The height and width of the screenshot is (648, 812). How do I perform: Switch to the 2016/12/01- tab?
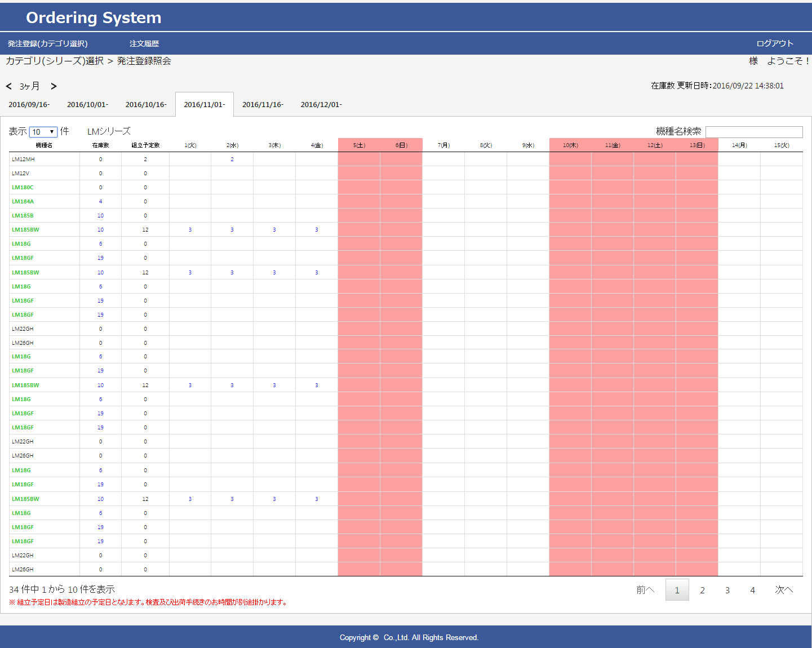[x=321, y=104]
